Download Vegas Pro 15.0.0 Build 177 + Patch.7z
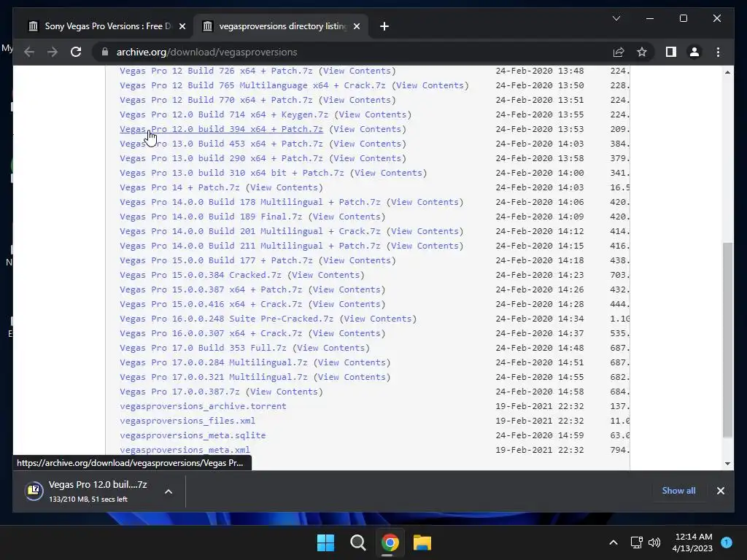 click(x=216, y=260)
